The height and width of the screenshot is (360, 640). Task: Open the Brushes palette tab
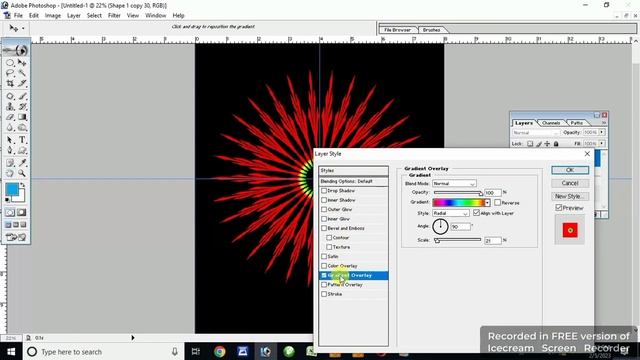coord(431,30)
